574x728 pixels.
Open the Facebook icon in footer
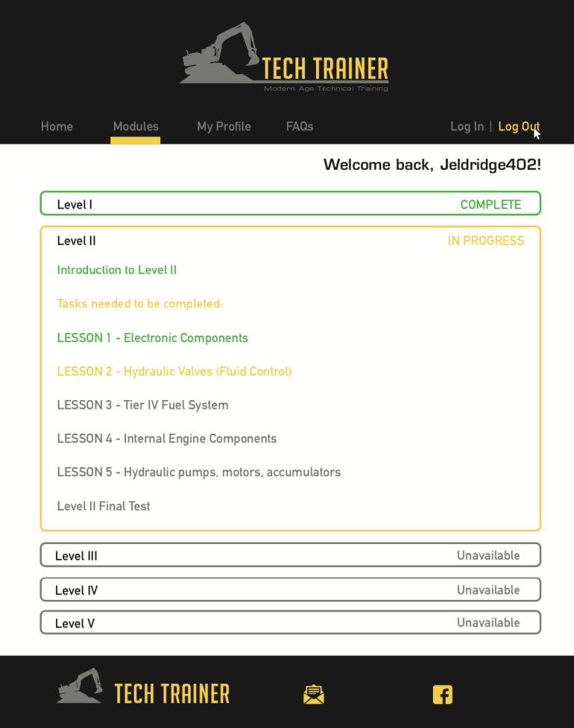tap(442, 694)
